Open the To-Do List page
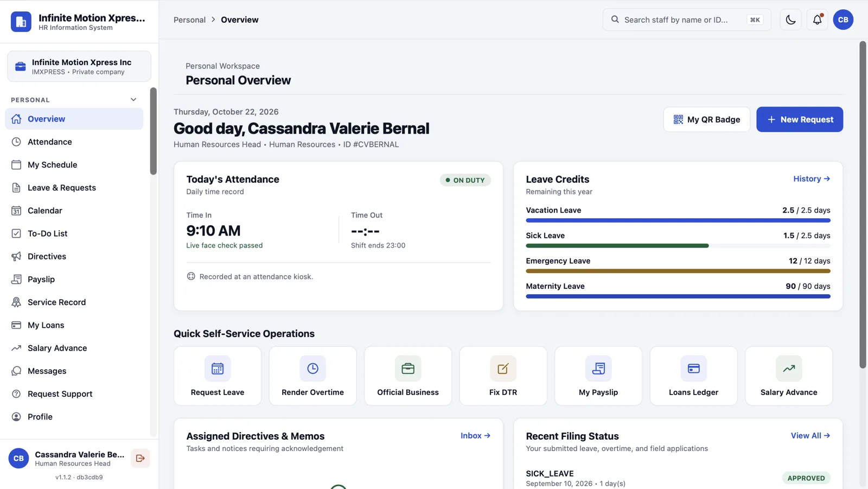Screen dimensions: 868x489 click(x=74, y=233)
